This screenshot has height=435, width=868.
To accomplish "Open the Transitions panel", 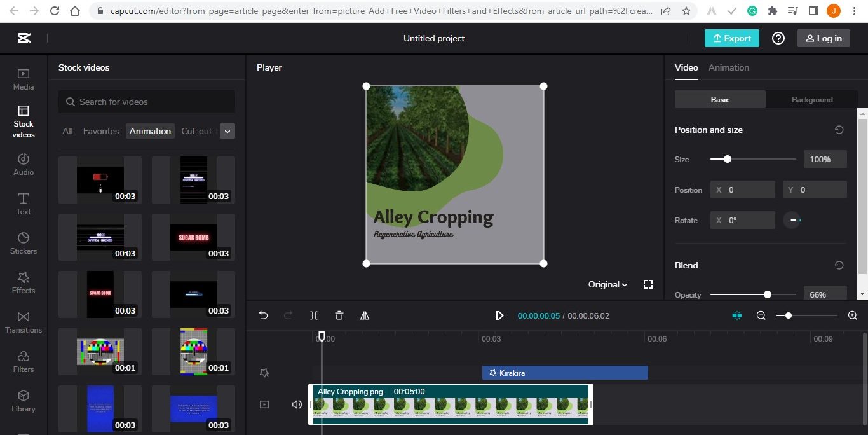I will pyautogui.click(x=23, y=322).
